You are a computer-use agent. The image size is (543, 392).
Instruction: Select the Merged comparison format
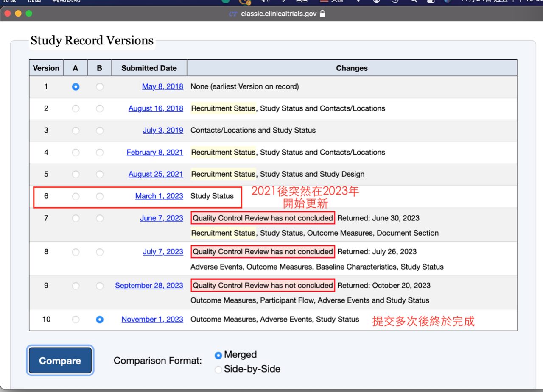(x=218, y=355)
